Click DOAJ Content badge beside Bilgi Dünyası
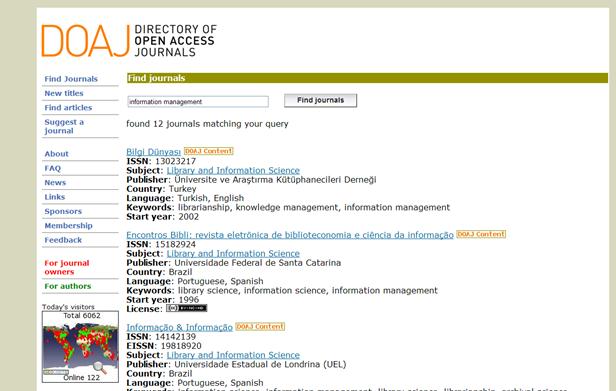Image resolution: width=616 pixels, height=391 pixels. [209, 151]
